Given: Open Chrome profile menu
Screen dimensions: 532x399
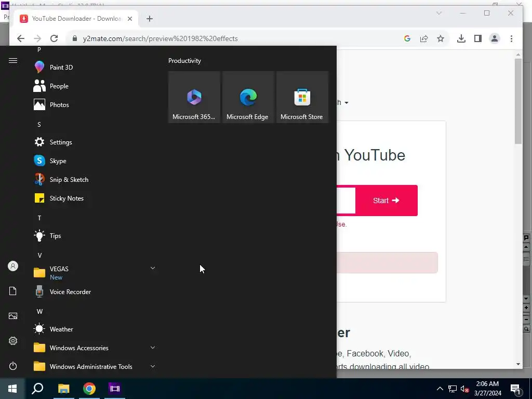Looking at the screenshot, I should pyautogui.click(x=495, y=38).
